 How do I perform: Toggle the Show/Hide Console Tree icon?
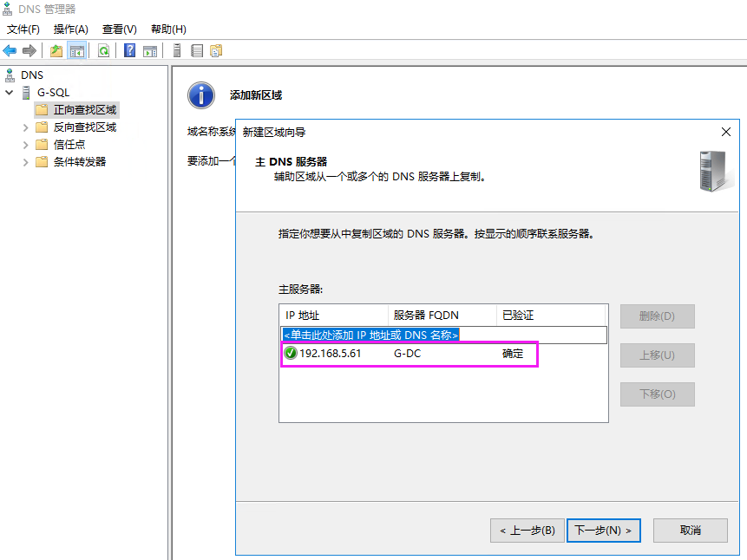pyautogui.click(x=76, y=50)
